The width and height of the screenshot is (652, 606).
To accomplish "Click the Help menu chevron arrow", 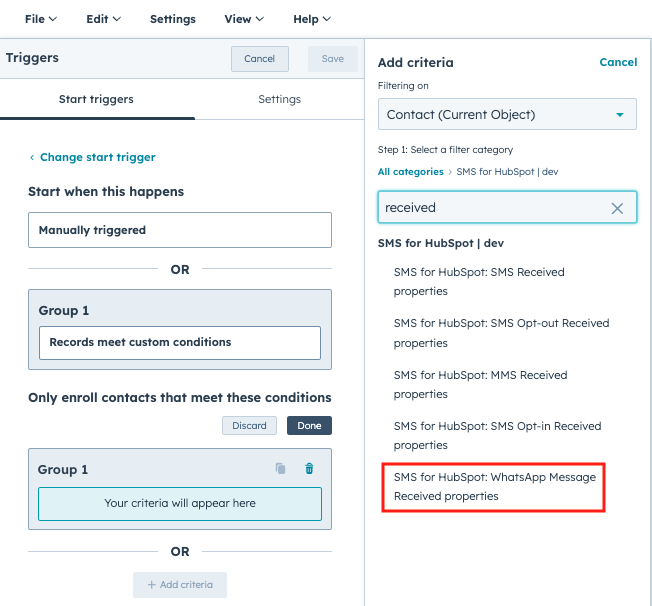I will click(327, 19).
